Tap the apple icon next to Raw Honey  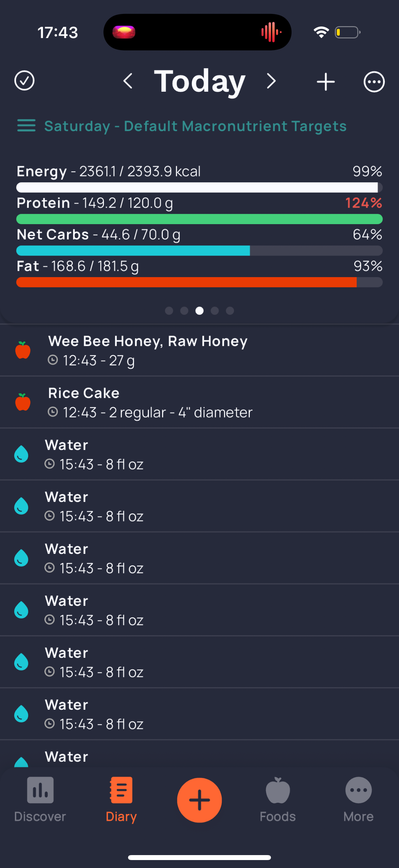[x=23, y=350]
